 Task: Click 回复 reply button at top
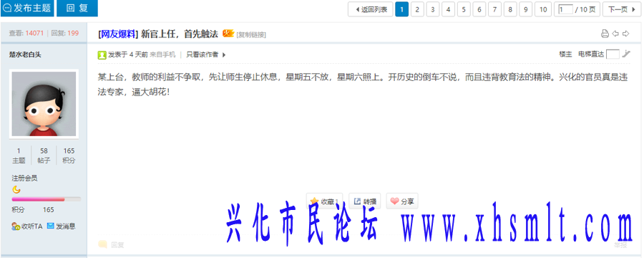click(x=77, y=8)
